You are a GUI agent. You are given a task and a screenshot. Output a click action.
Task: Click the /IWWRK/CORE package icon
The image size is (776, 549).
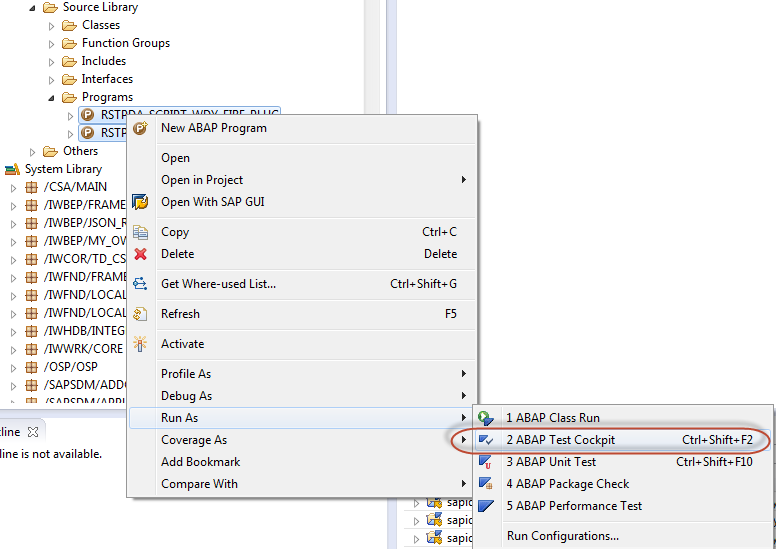click(x=32, y=349)
